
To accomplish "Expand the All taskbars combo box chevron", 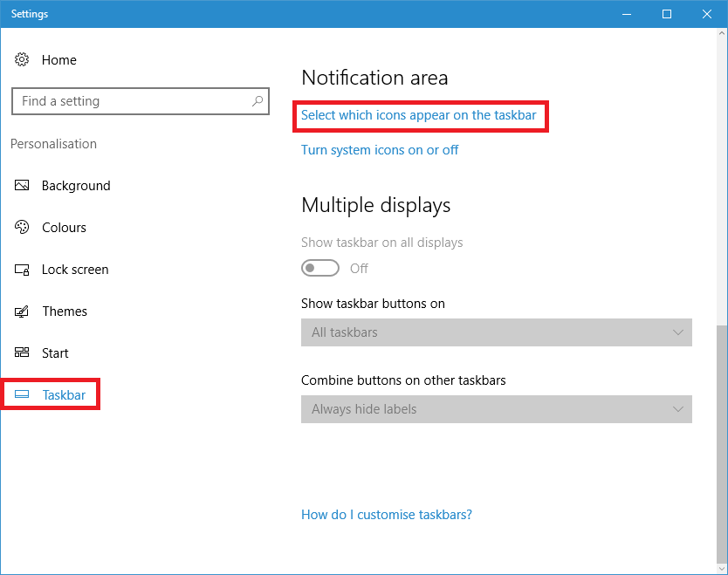I will (x=678, y=332).
